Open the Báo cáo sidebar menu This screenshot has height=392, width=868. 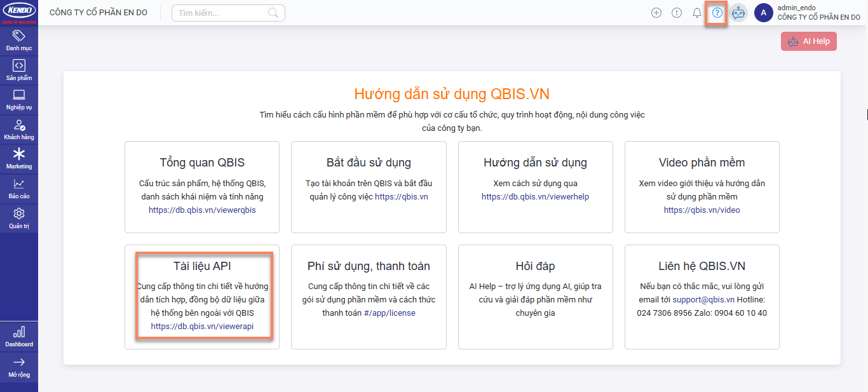pyautogui.click(x=19, y=189)
